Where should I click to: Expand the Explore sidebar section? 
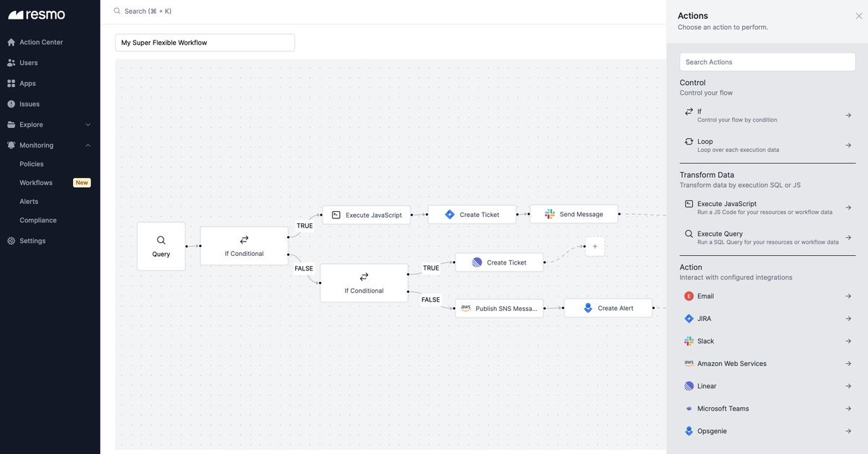pos(88,124)
